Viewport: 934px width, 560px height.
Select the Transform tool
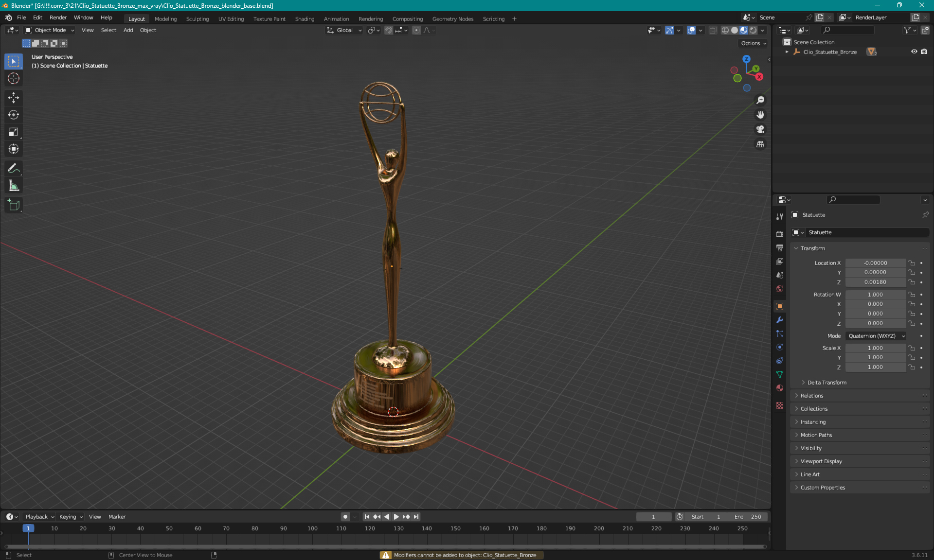(x=14, y=149)
